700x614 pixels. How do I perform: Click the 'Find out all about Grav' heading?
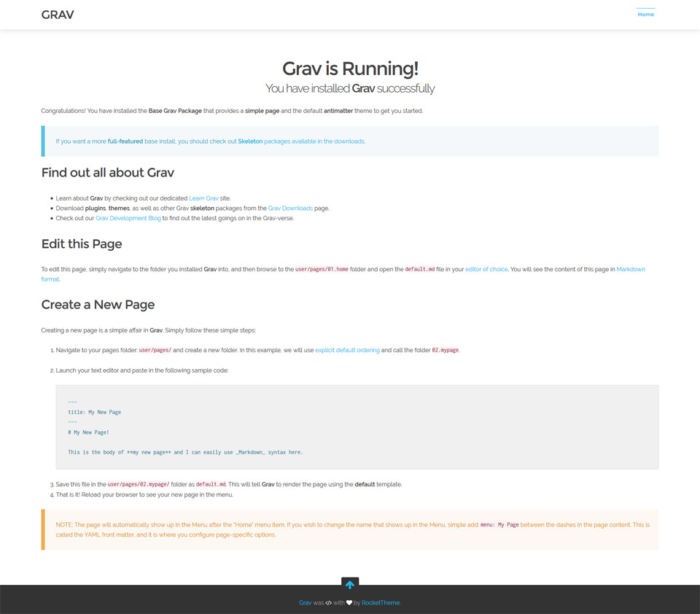(x=108, y=172)
